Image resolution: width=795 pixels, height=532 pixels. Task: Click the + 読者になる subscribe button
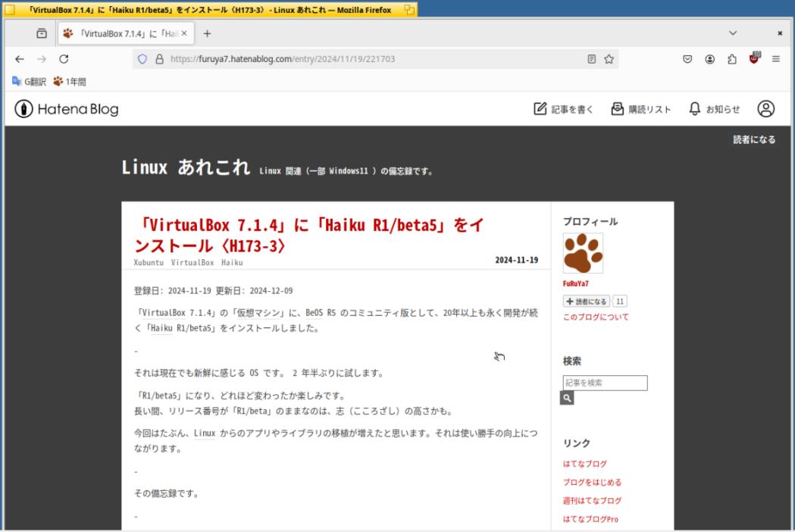point(586,302)
